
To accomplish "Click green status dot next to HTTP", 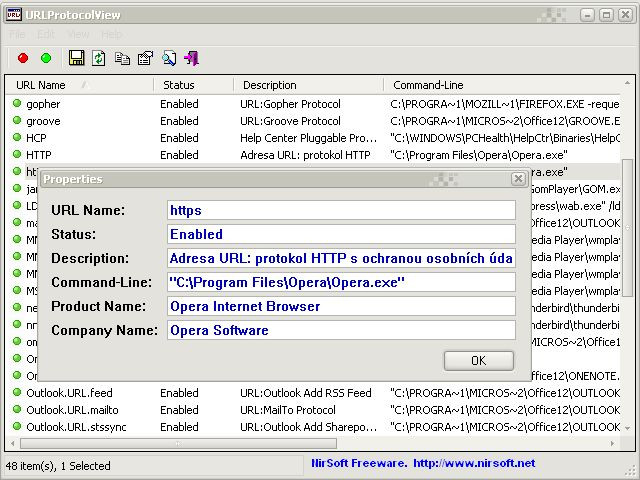I will tap(17, 154).
